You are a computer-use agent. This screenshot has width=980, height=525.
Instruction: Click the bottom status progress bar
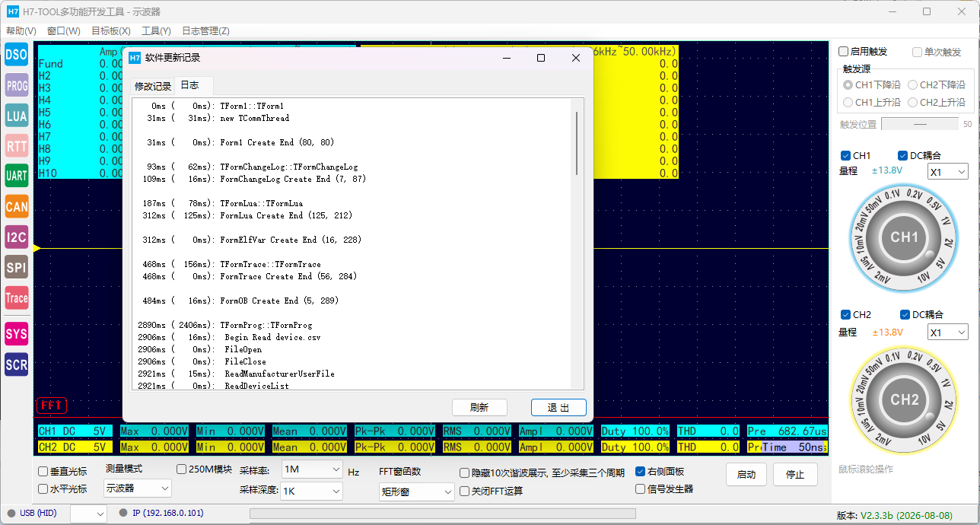(443, 514)
